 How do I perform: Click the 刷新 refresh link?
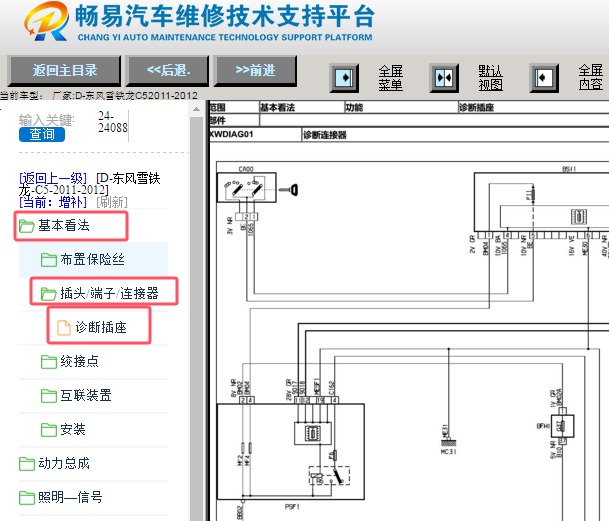112,202
